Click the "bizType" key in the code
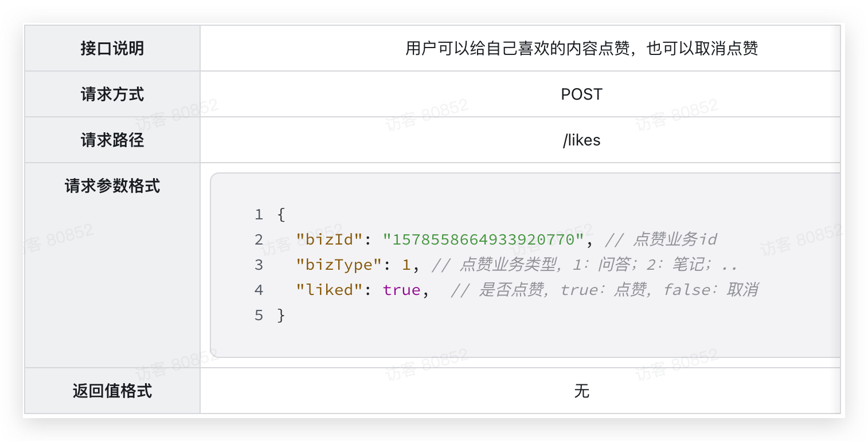 tap(339, 265)
